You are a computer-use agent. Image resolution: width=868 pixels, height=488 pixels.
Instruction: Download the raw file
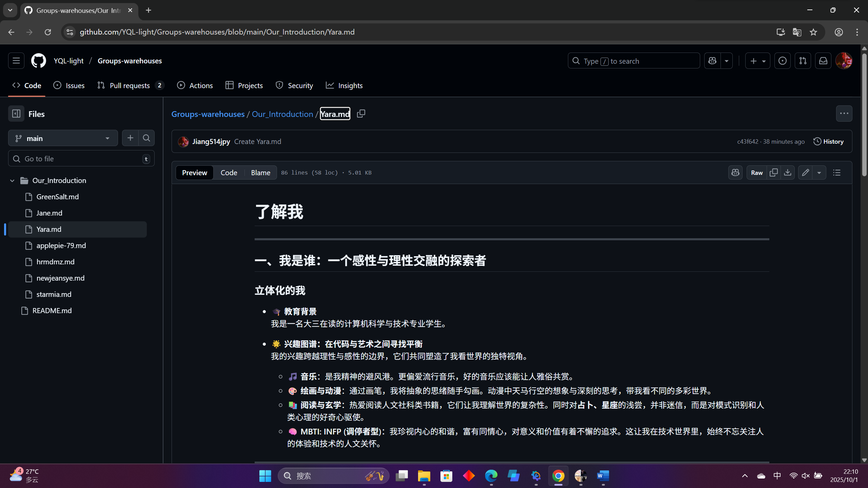click(x=788, y=173)
